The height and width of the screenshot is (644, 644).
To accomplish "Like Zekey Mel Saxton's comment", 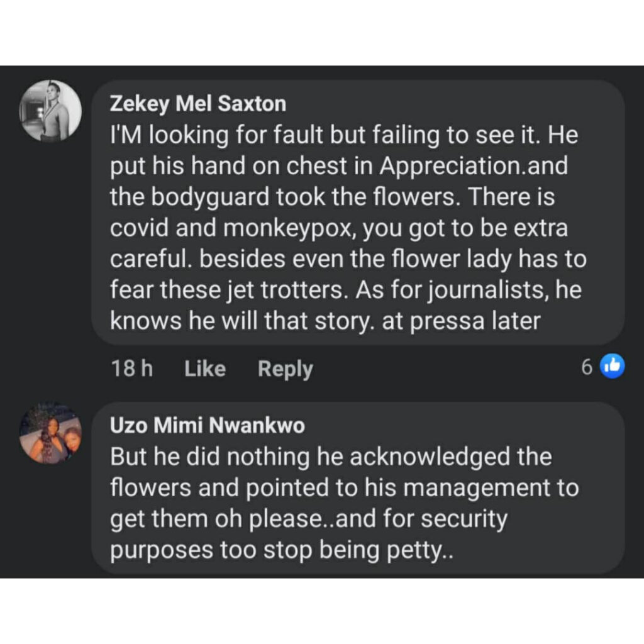I will pyautogui.click(x=204, y=369).
